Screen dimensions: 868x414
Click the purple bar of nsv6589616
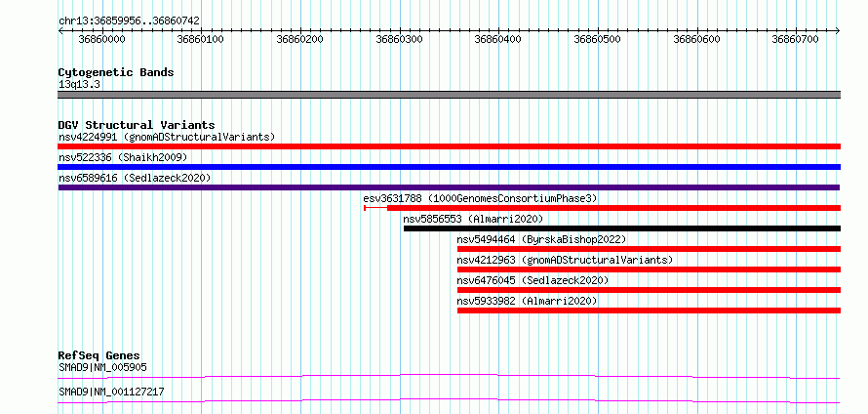click(x=449, y=187)
